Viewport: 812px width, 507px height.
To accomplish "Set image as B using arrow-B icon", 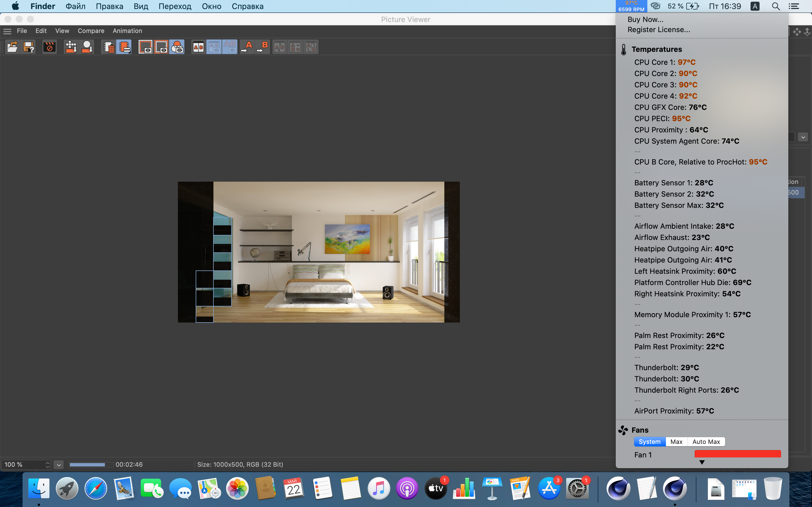I will (x=263, y=47).
